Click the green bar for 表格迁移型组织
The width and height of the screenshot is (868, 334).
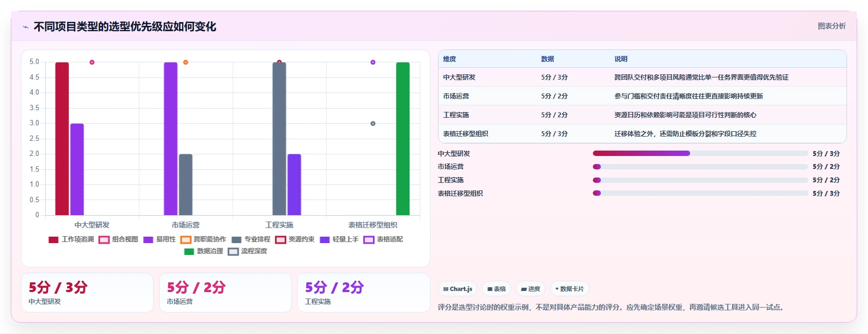pyautogui.click(x=403, y=139)
